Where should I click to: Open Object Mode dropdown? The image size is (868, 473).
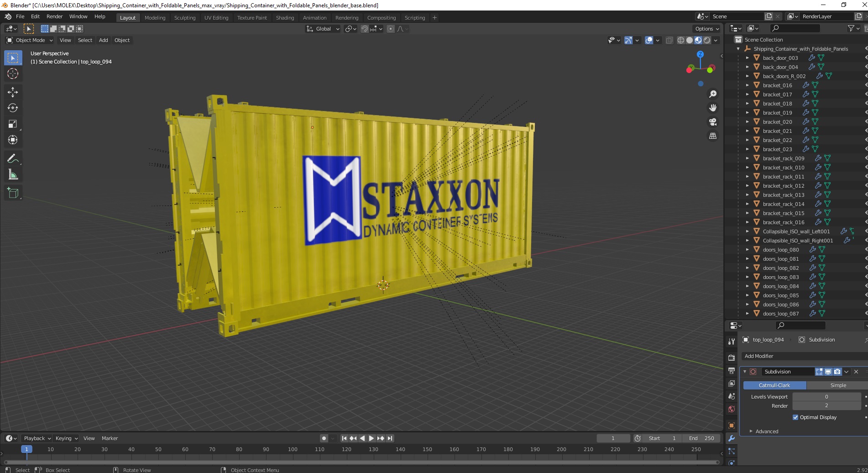30,40
